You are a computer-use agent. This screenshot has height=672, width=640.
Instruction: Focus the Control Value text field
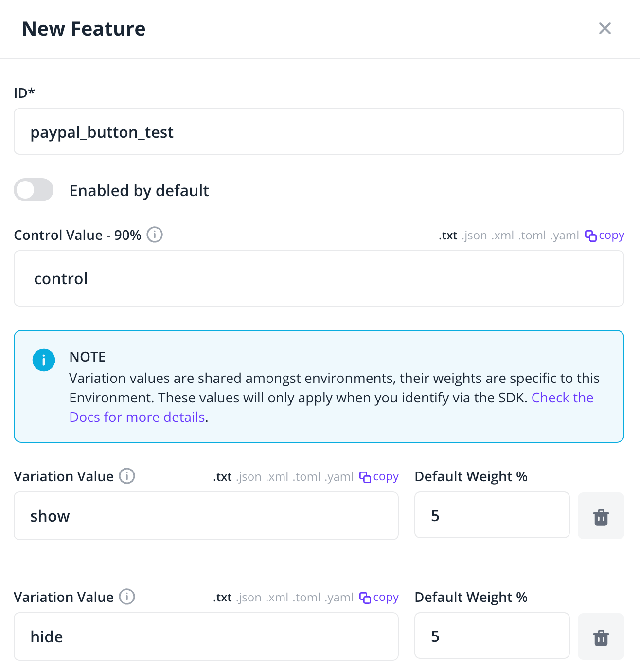[319, 279]
